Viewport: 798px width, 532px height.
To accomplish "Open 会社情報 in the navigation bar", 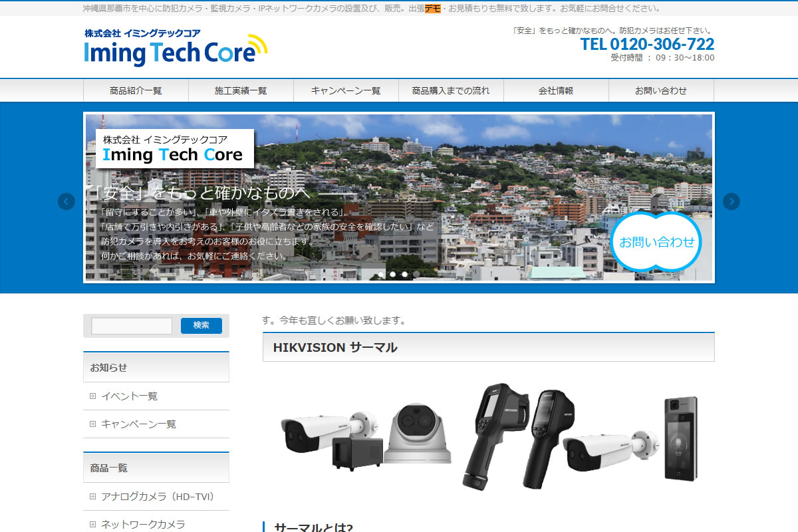I will (x=556, y=90).
